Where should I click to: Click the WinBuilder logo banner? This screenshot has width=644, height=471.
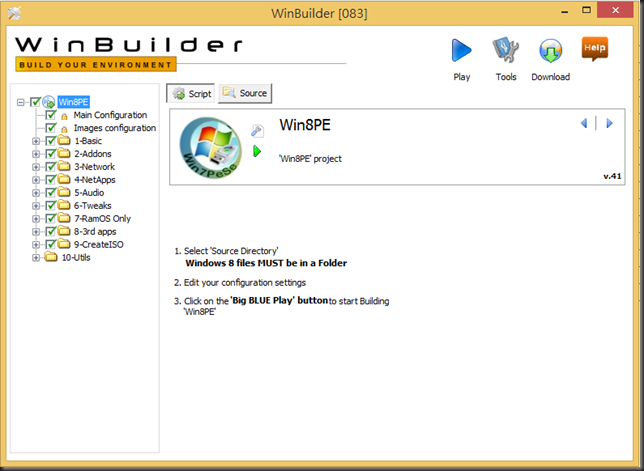tap(129, 54)
